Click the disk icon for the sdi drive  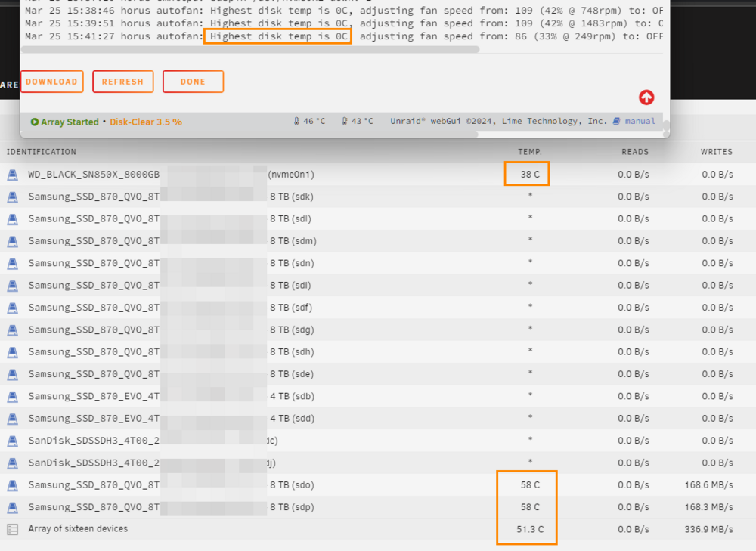coord(13,286)
